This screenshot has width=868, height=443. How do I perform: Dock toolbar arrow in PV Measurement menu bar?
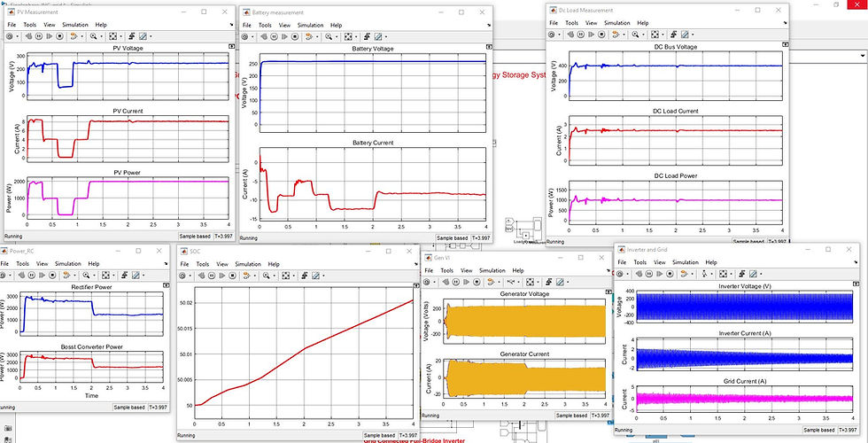click(x=231, y=25)
